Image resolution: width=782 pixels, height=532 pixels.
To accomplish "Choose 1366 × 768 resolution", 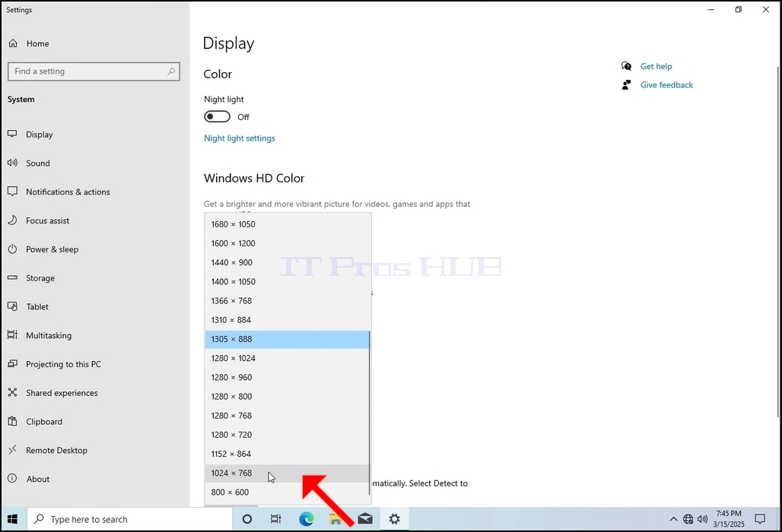I will pos(288,301).
